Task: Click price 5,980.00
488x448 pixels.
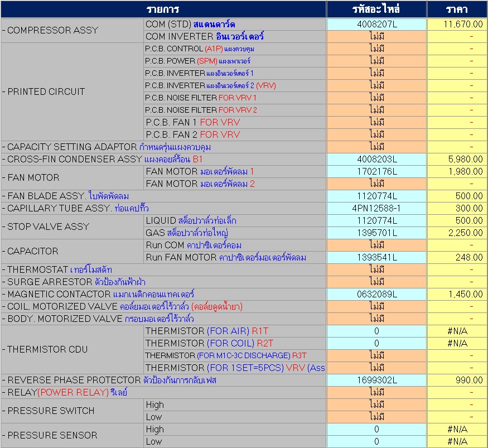Action: point(457,160)
